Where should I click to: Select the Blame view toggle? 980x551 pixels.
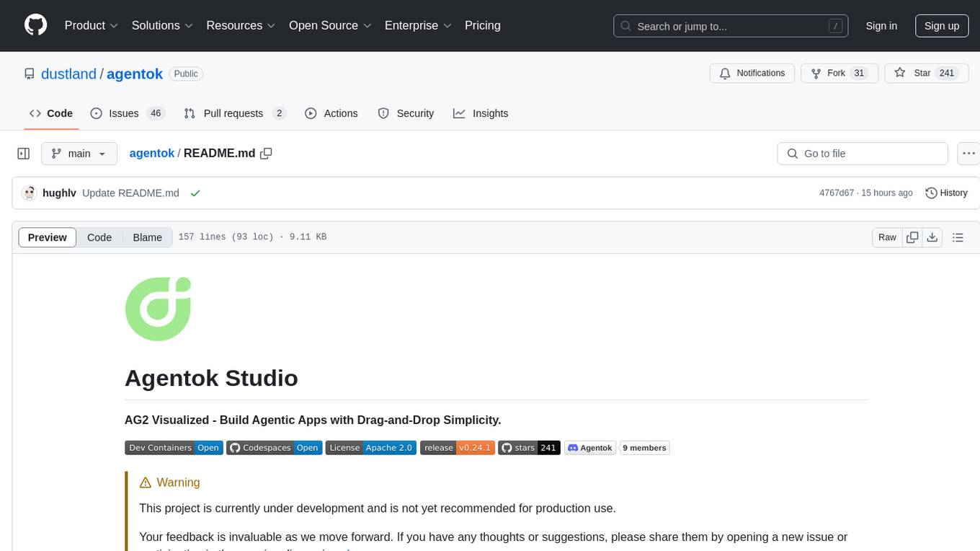click(x=148, y=237)
